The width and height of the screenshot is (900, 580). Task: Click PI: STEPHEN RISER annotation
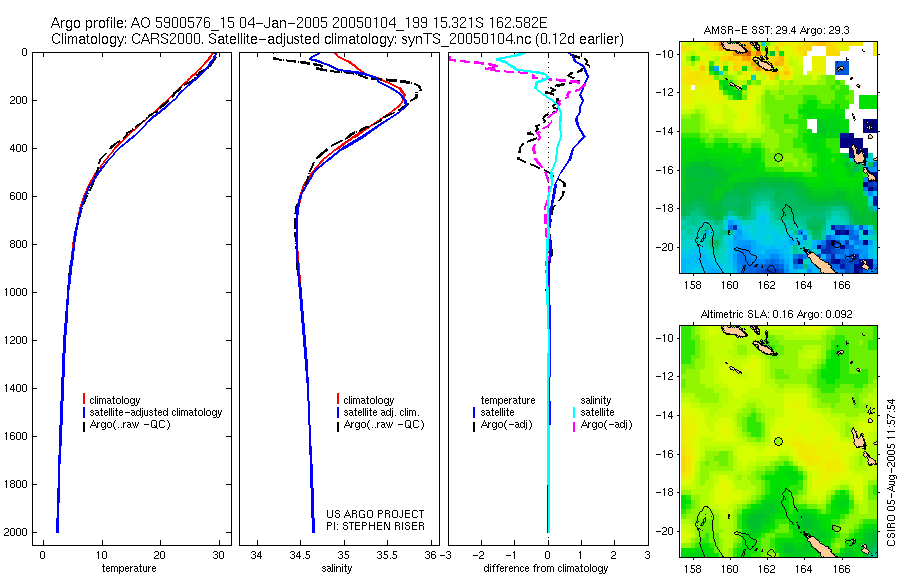pyautogui.click(x=383, y=527)
